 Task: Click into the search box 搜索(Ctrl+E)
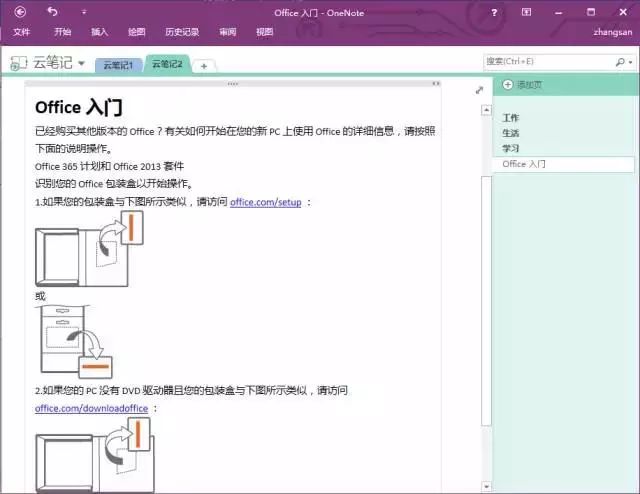(548, 62)
